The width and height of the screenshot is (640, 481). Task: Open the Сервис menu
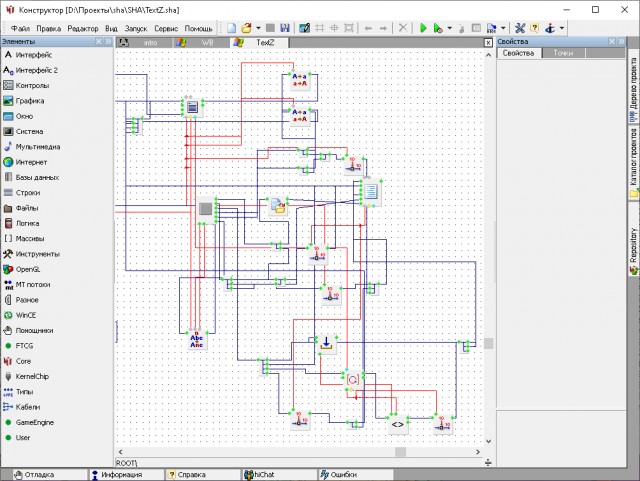click(x=166, y=29)
